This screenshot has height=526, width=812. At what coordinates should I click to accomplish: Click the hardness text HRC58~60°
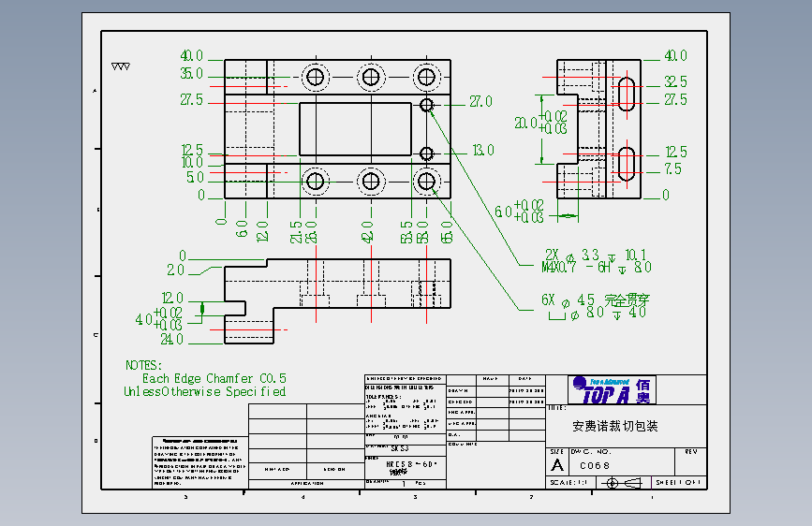(412, 464)
